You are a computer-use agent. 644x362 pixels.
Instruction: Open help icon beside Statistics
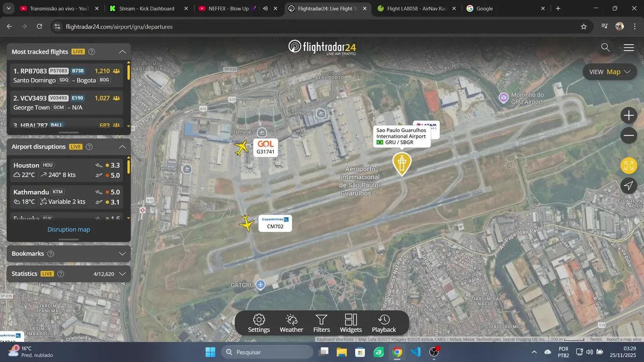pos(61,274)
